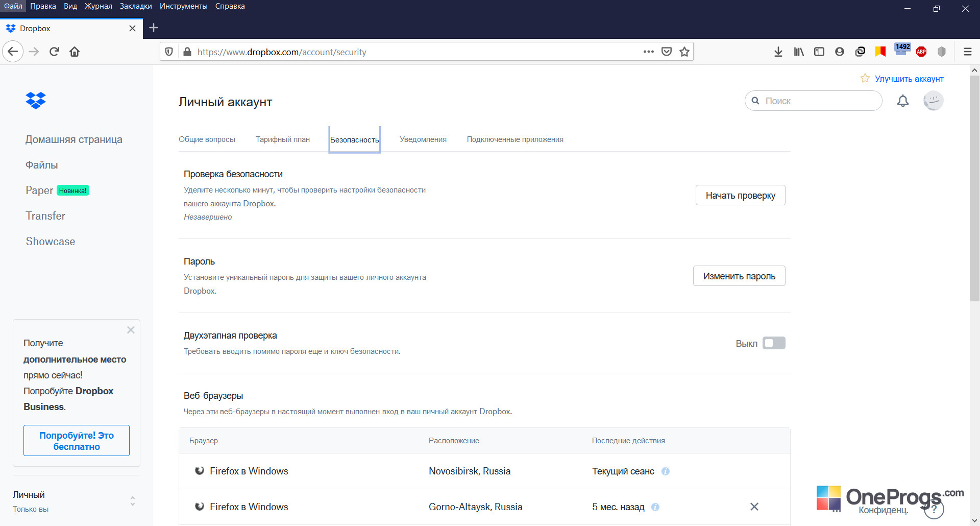Click info icon next to Текущий сеанс

click(x=666, y=471)
